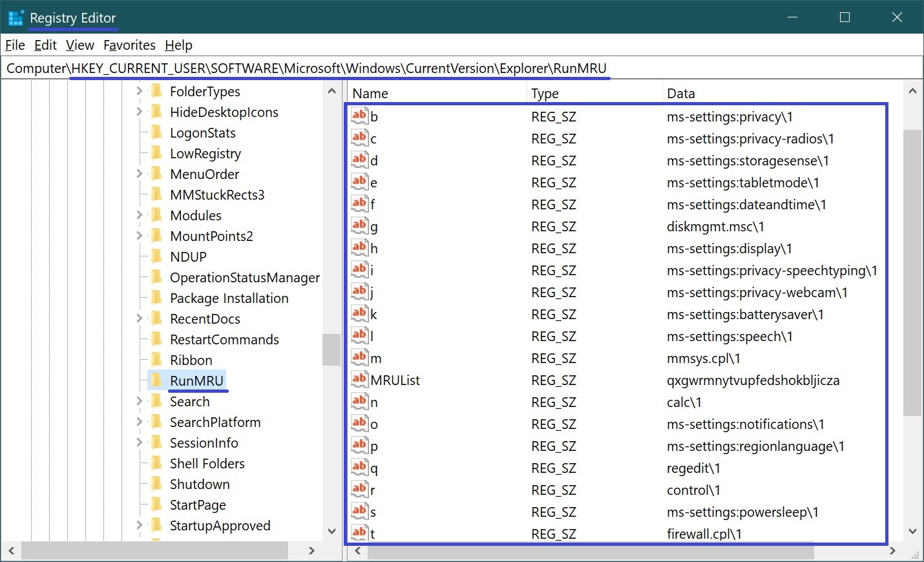The height and width of the screenshot is (562, 924).
Task: Click the 'regedit\1' data cell
Action: pos(693,468)
